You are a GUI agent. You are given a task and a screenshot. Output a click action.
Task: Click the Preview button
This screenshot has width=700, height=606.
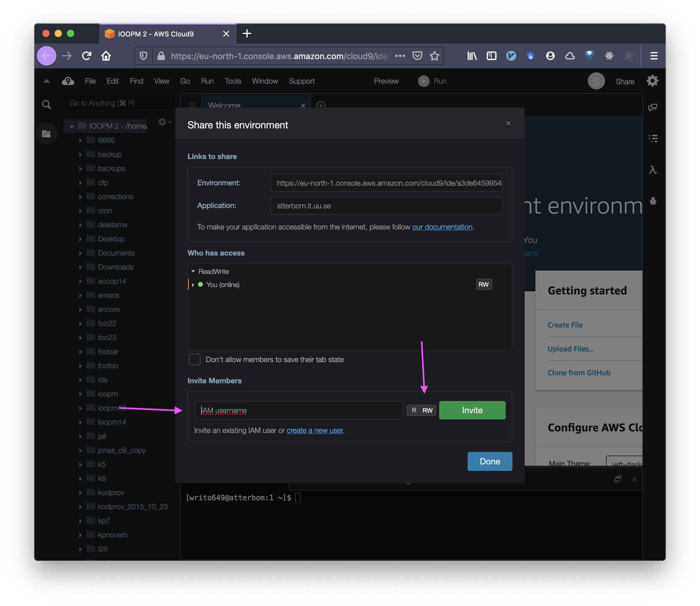point(386,81)
